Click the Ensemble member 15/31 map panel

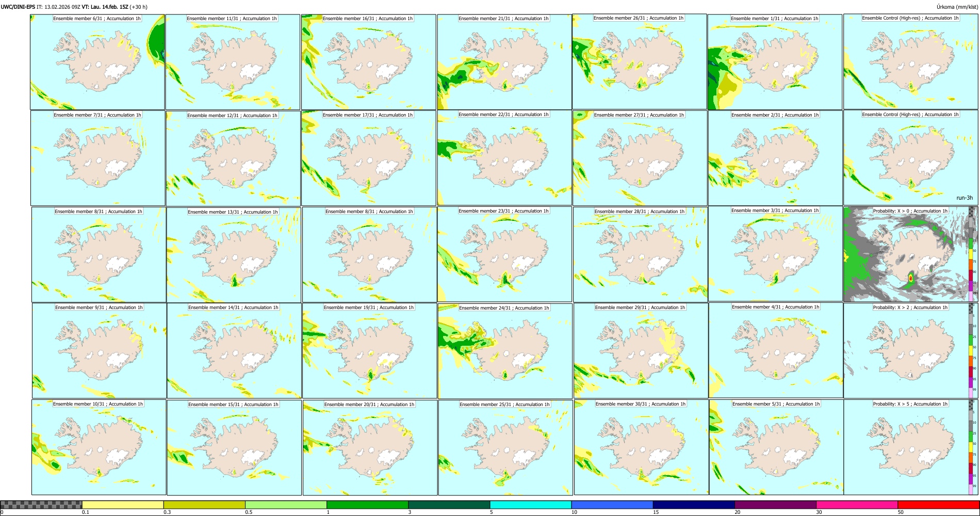[x=234, y=448]
